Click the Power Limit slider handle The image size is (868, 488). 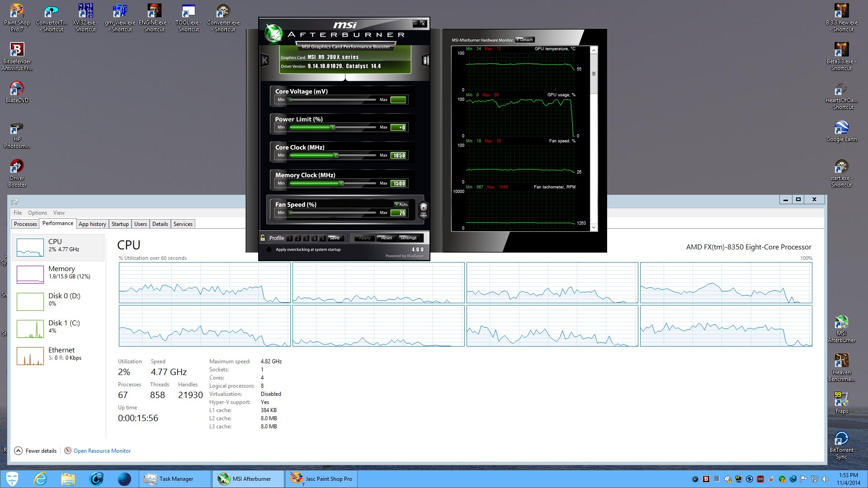(x=333, y=127)
